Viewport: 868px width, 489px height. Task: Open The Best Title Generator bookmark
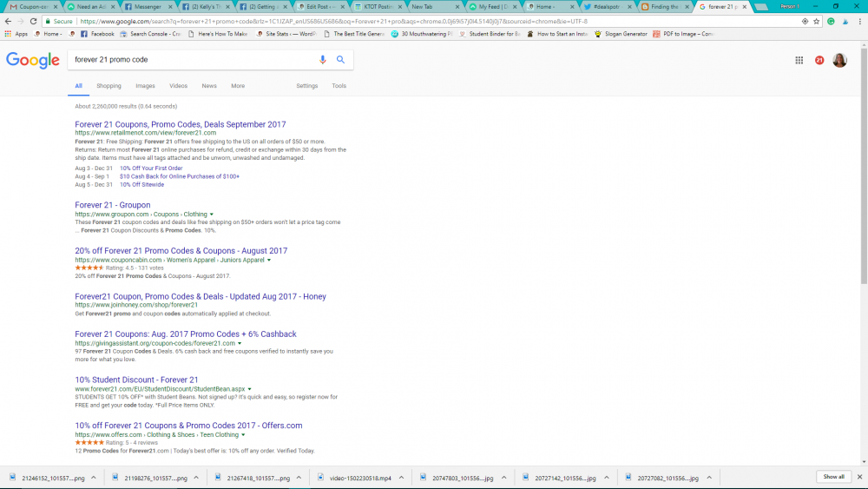click(x=354, y=34)
